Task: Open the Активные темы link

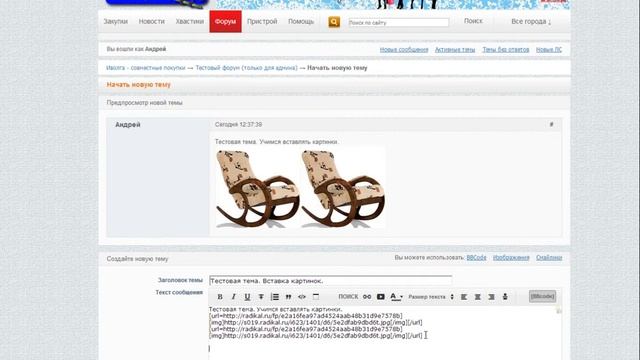Action: (455, 49)
